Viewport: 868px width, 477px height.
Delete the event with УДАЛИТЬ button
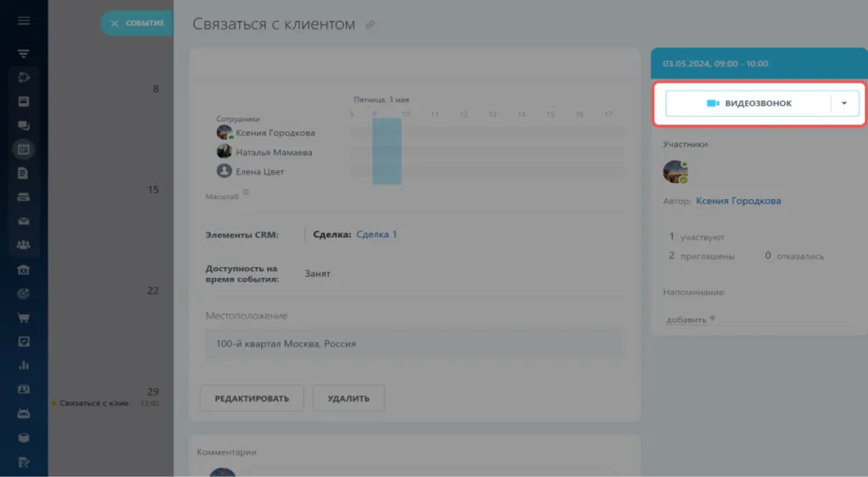click(x=348, y=398)
